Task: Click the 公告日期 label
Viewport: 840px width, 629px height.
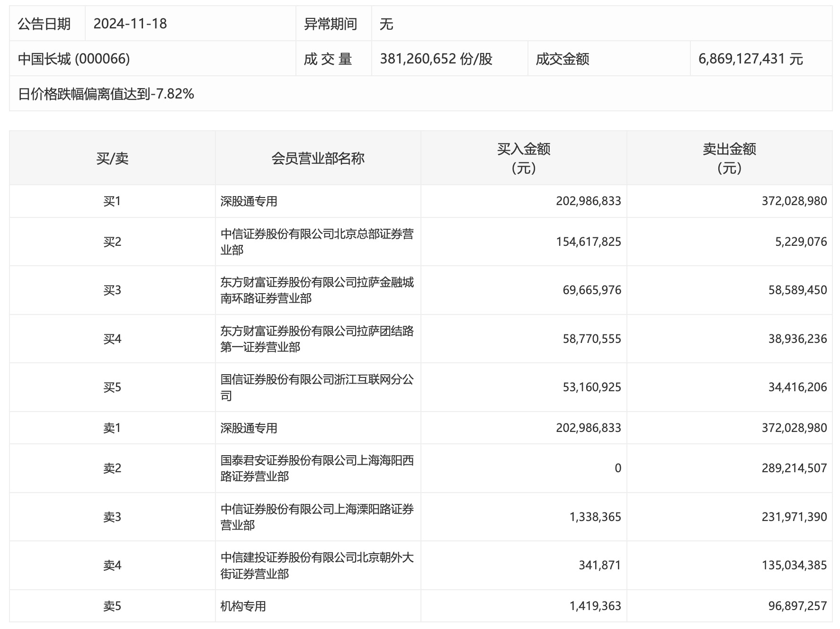Action: pos(44,24)
